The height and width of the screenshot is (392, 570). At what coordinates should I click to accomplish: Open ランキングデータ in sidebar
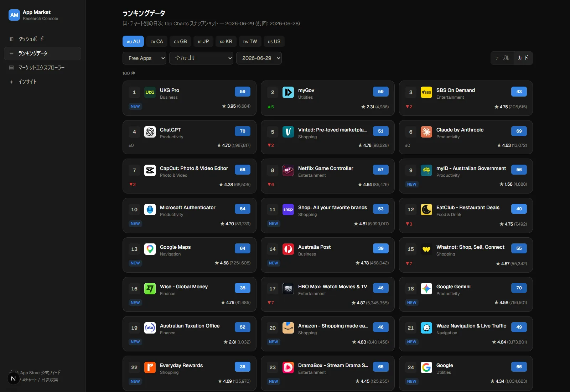pos(42,53)
